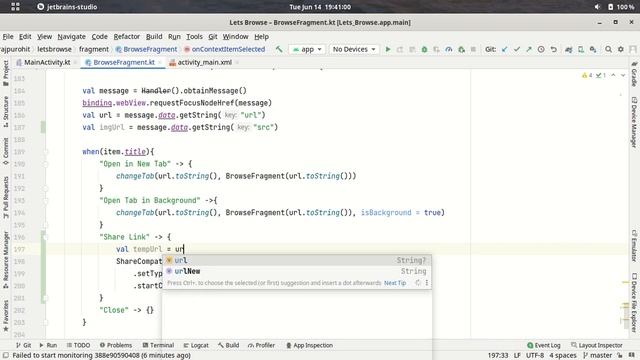This screenshot has width=640, height=360.
Task: Toggle the Pull Requests tool window
Action: 6,197
